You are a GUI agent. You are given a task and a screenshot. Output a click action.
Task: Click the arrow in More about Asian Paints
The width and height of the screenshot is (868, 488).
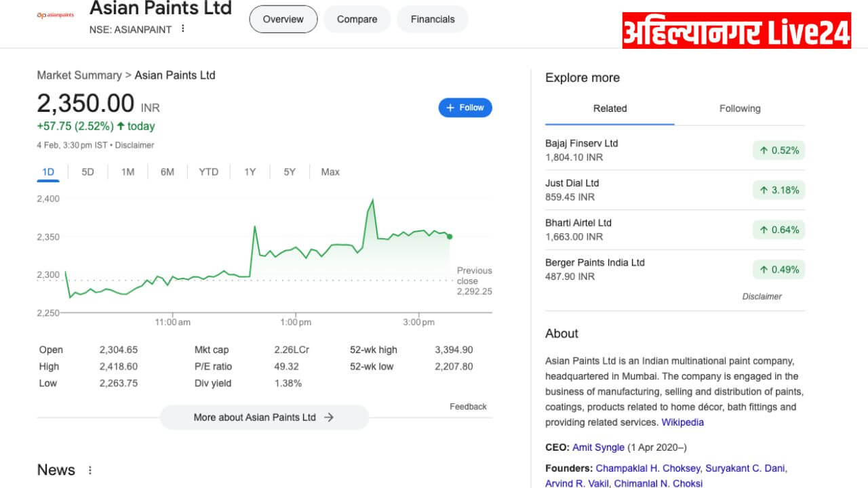329,418
